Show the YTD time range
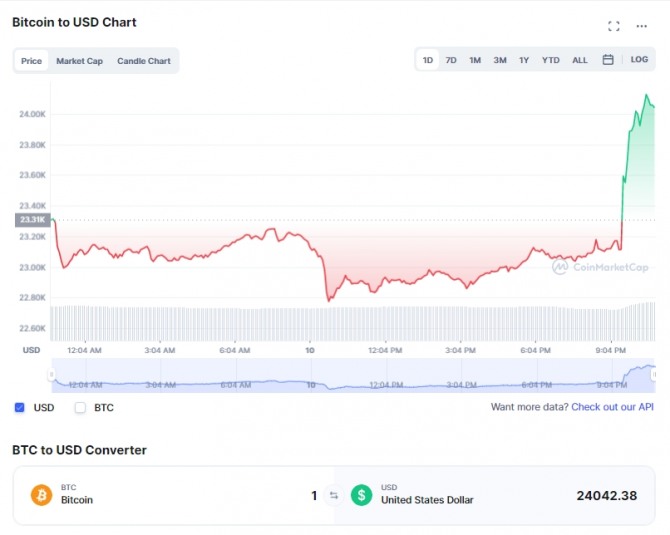670x535 pixels. pos(551,60)
